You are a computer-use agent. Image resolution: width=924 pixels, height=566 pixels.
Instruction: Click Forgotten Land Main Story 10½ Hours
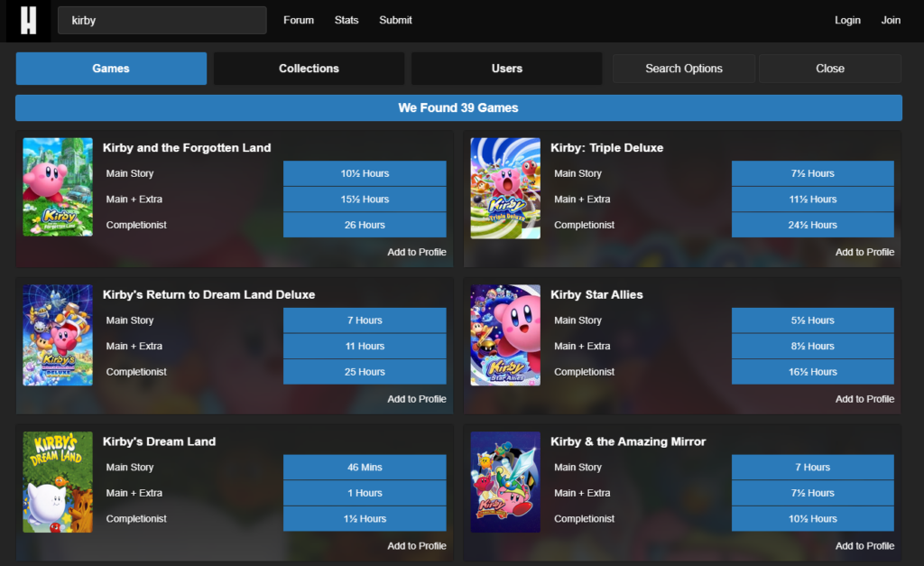tap(365, 173)
